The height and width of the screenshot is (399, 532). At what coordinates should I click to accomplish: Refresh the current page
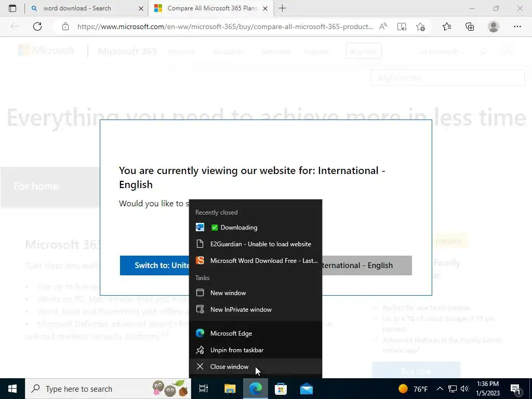(x=37, y=26)
